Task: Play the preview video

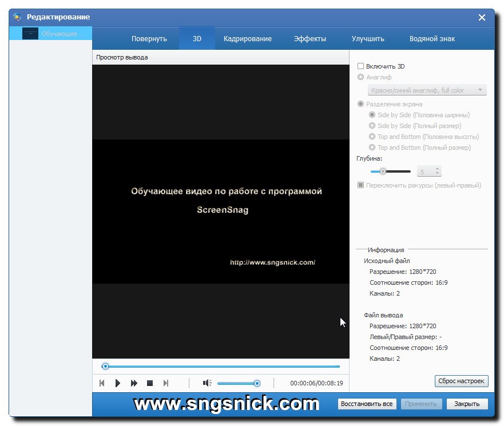Action: [118, 383]
